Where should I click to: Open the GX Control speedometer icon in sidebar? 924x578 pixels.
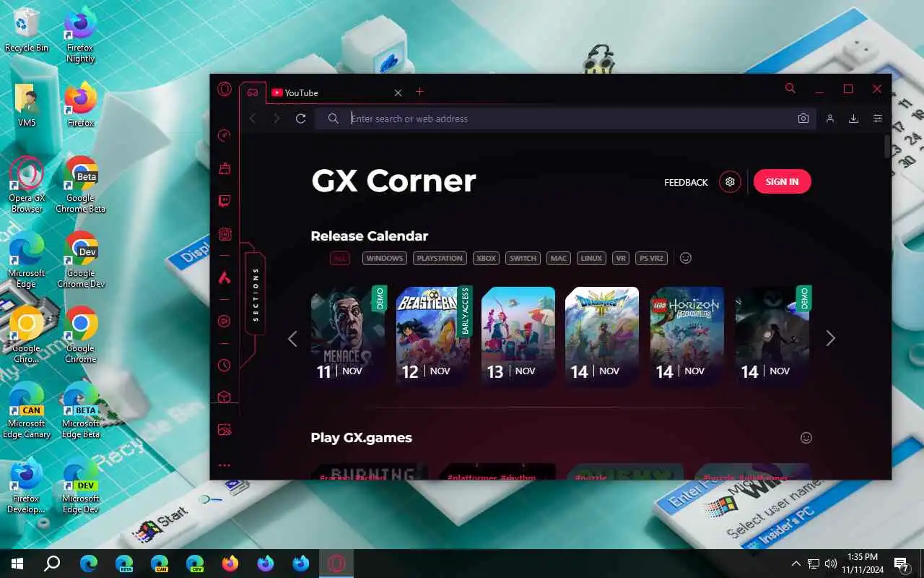(x=225, y=135)
